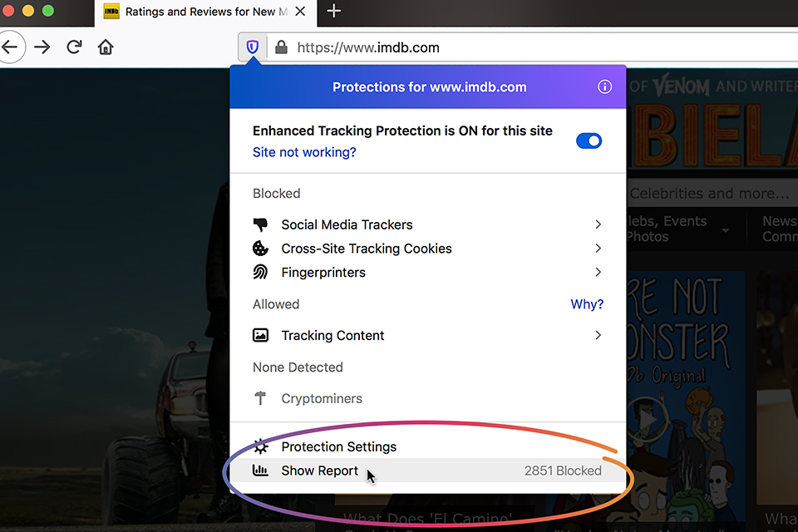Image resolution: width=798 pixels, height=532 pixels.
Task: Open a new tab with plus icon
Action: (333, 11)
